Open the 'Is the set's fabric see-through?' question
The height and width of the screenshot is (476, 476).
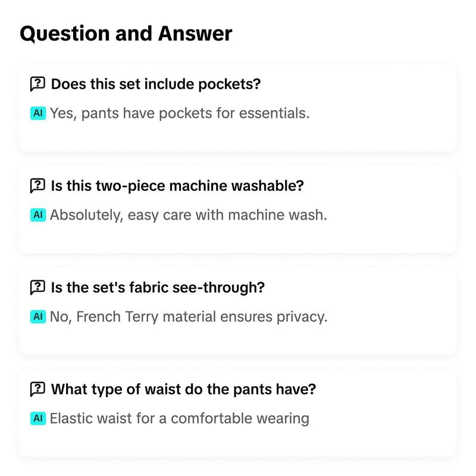point(158,287)
